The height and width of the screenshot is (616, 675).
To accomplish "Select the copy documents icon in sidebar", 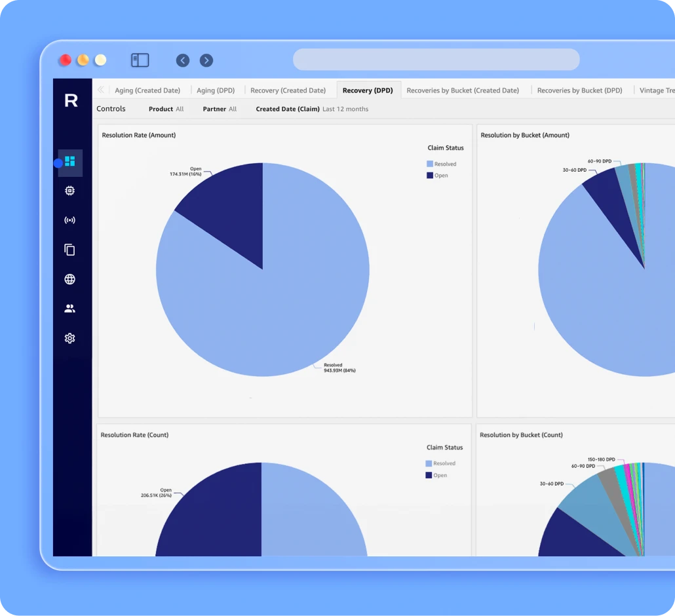I will click(70, 250).
